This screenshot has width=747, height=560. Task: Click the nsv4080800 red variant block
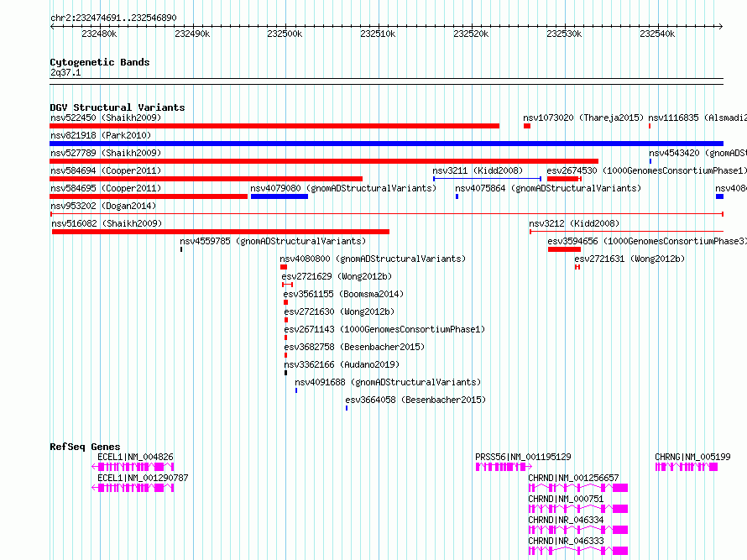(x=284, y=267)
